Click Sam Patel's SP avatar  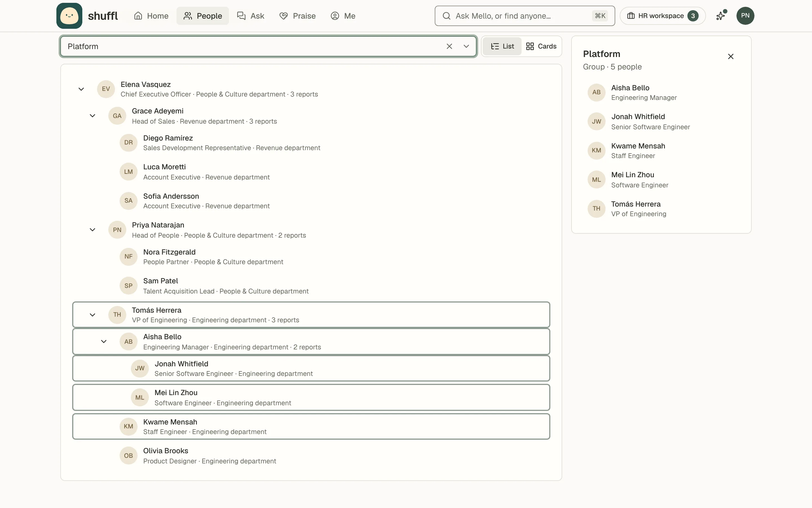(x=129, y=286)
